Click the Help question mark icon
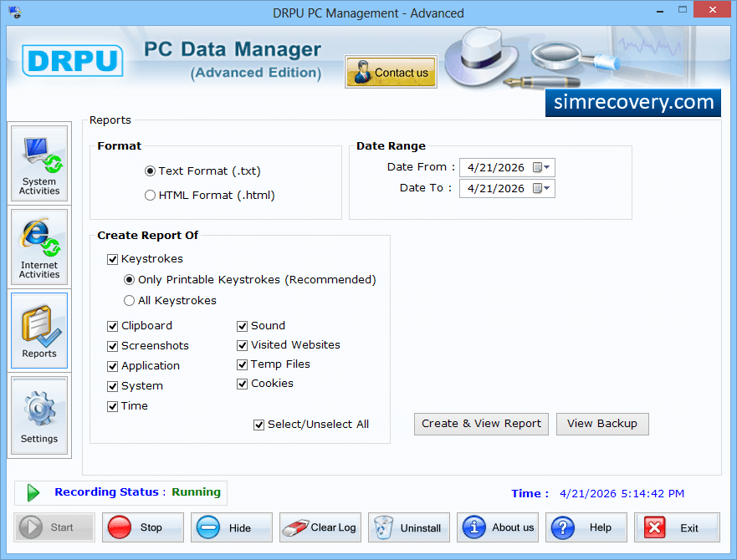The height and width of the screenshot is (560, 737). coord(563,527)
